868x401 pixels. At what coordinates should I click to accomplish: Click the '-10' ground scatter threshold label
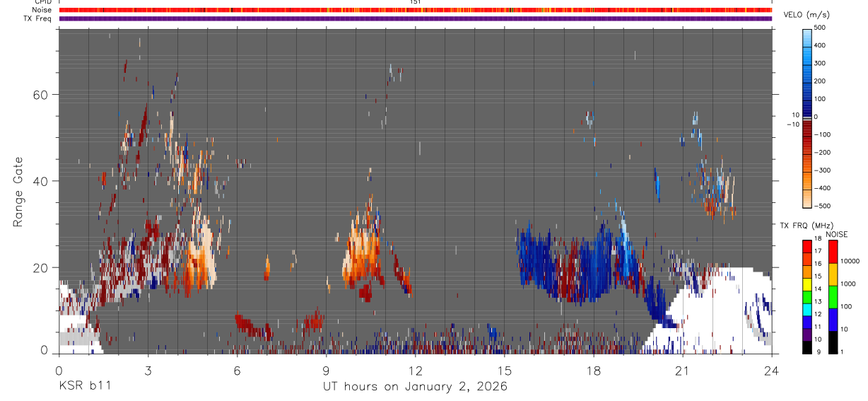click(793, 124)
